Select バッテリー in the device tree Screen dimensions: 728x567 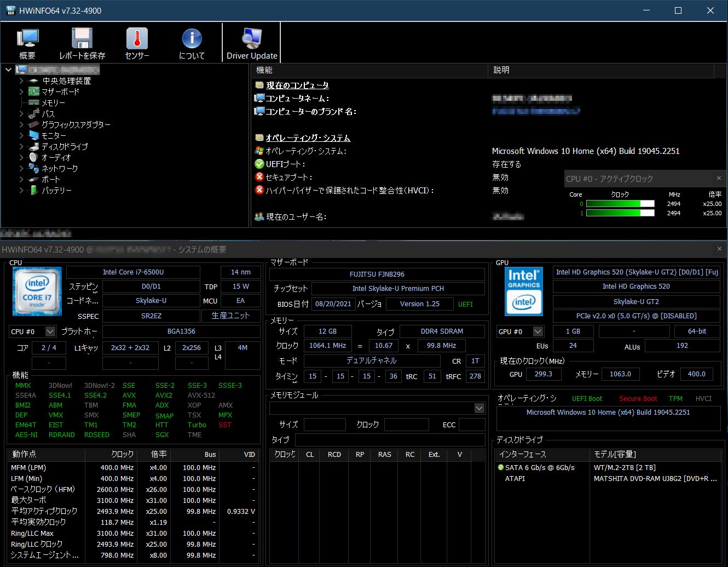tap(57, 191)
